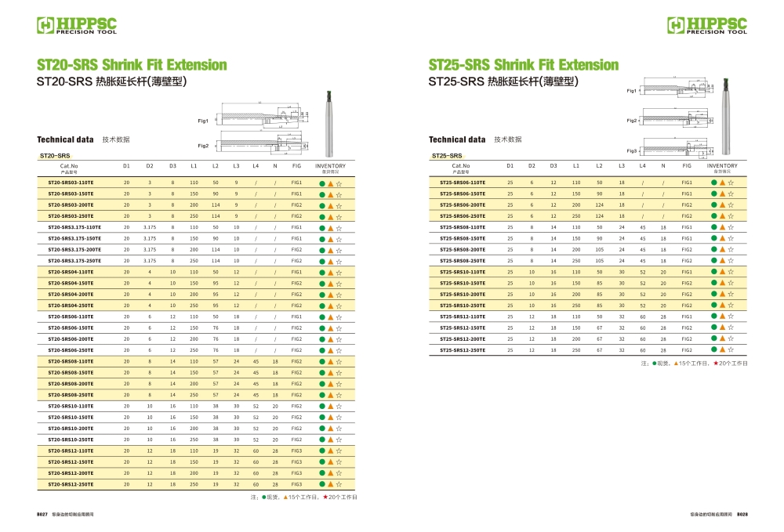
Task: Click the 'ST20-SRS Shrink Fit Extension' heading
Action: (132, 65)
